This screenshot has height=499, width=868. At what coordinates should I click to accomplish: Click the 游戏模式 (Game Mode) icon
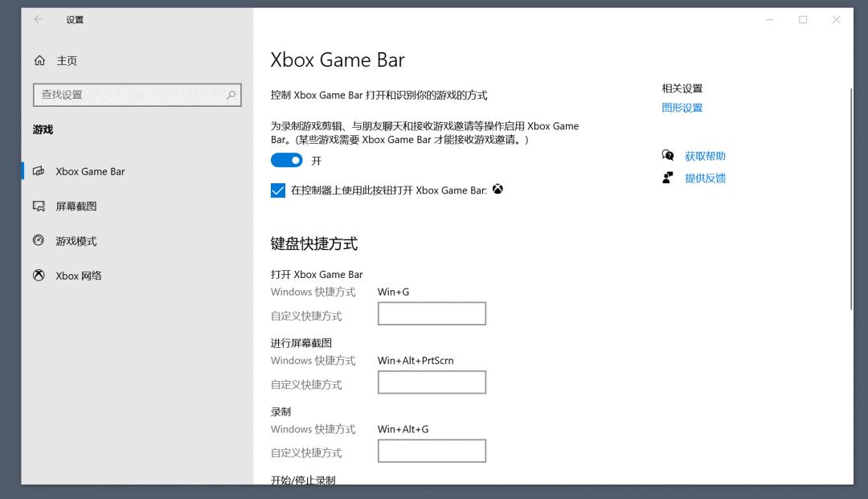pos(38,240)
